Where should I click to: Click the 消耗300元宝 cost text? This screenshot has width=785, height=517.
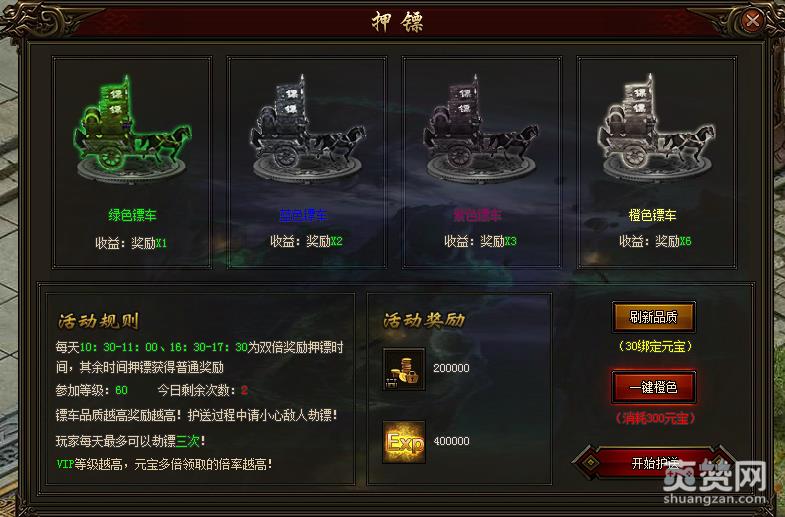655,418
